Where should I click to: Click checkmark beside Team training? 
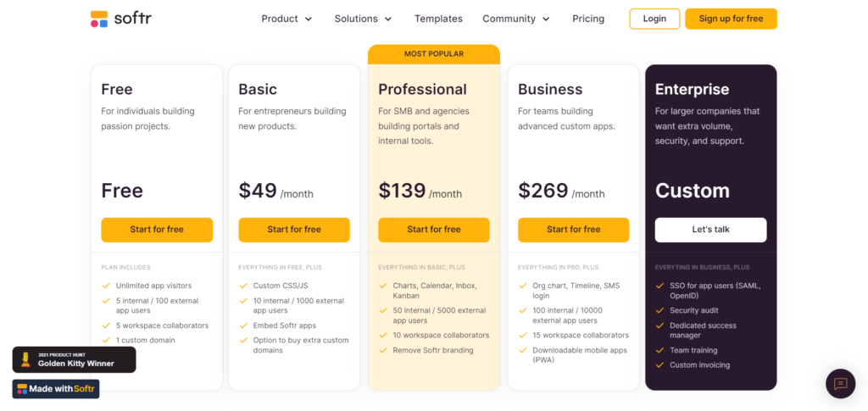(660, 350)
